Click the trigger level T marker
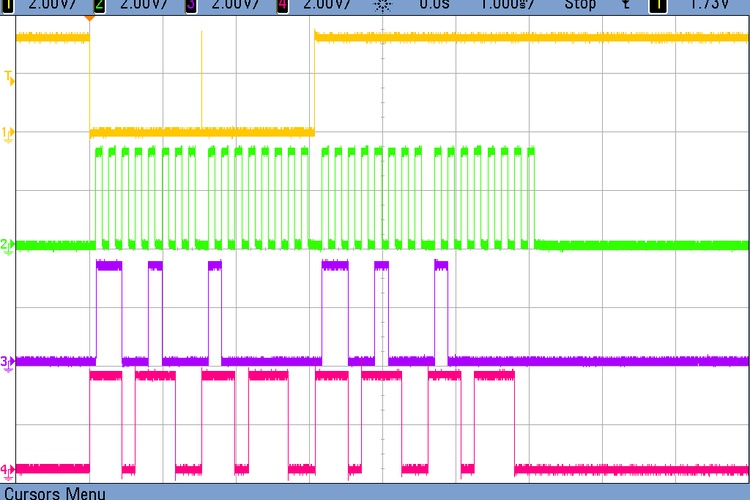Image resolution: width=750 pixels, height=500 pixels. click(x=8, y=77)
